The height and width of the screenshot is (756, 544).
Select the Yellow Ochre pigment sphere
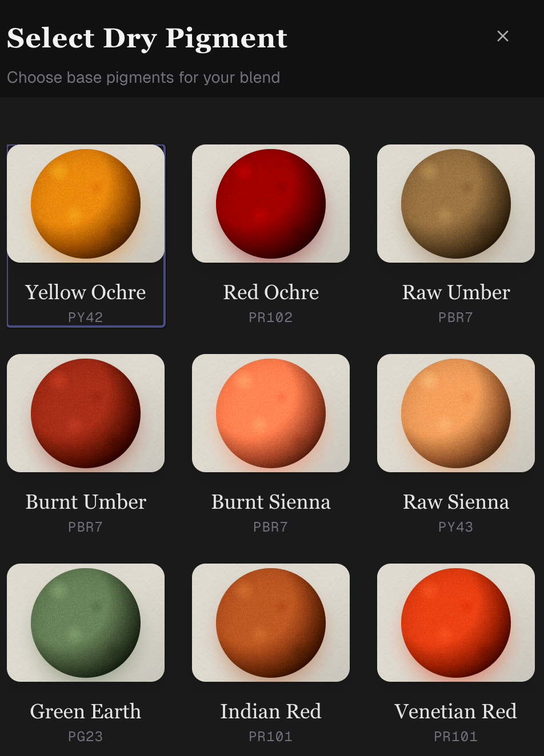pyautogui.click(x=86, y=204)
